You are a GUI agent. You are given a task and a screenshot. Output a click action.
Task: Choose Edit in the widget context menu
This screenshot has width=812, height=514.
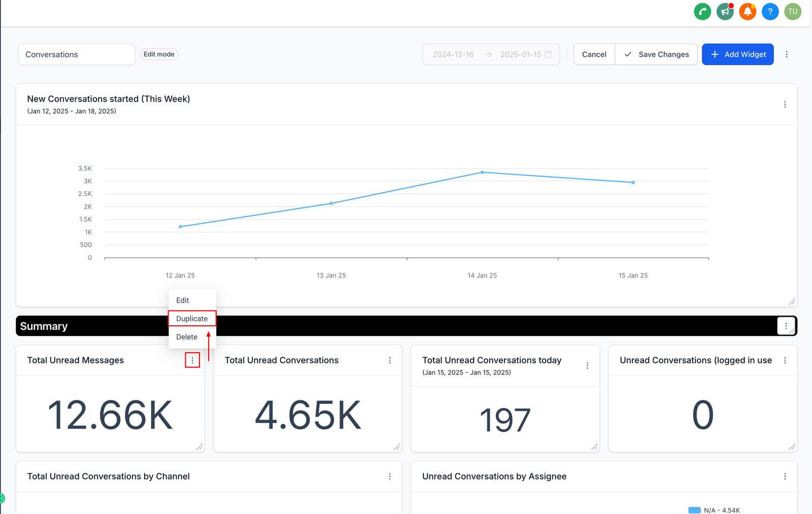tap(183, 300)
